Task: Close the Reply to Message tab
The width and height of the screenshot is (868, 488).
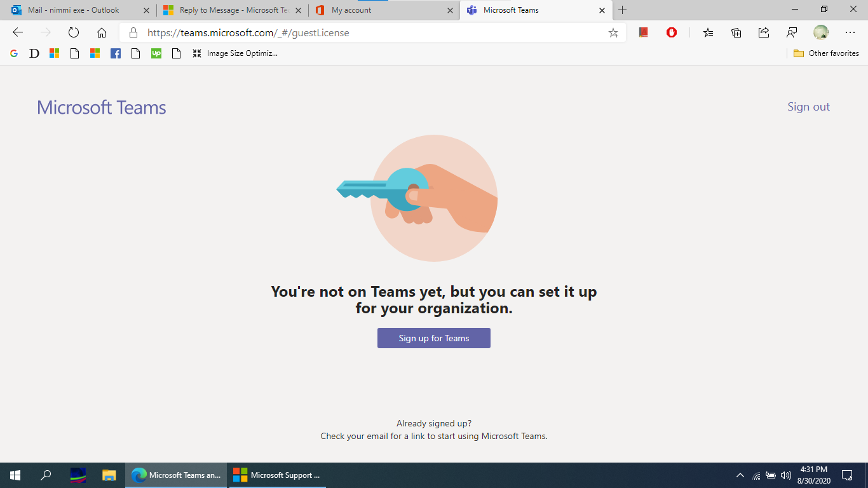Action: 299,10
